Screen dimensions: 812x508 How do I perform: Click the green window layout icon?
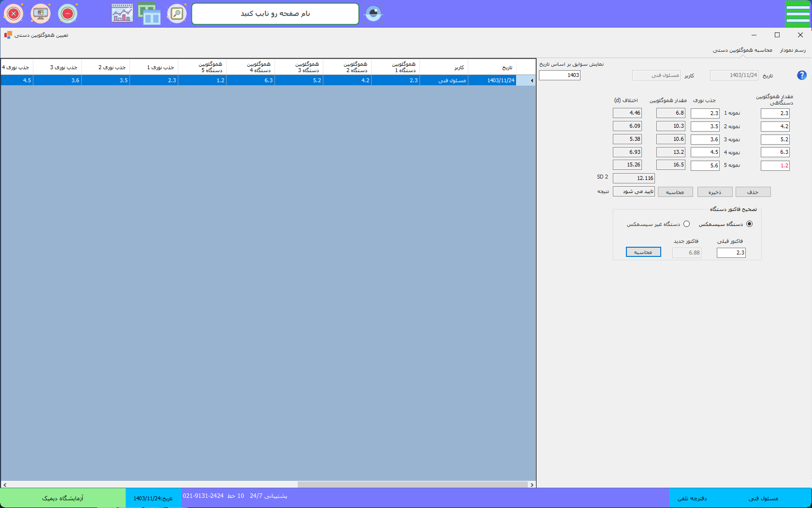pyautogui.click(x=149, y=14)
